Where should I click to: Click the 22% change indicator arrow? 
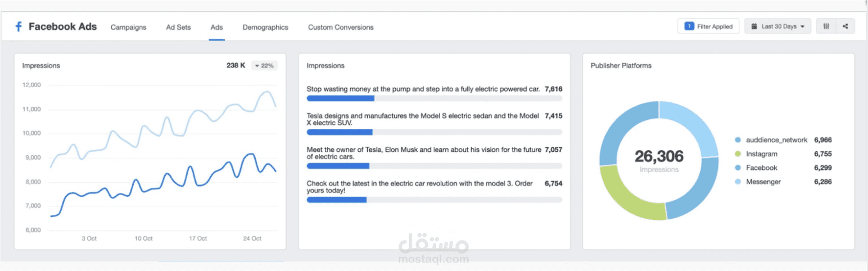point(257,66)
